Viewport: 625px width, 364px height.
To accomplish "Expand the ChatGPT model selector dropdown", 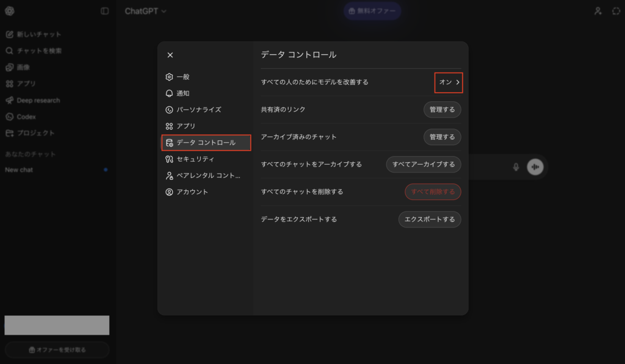I will pyautogui.click(x=146, y=11).
